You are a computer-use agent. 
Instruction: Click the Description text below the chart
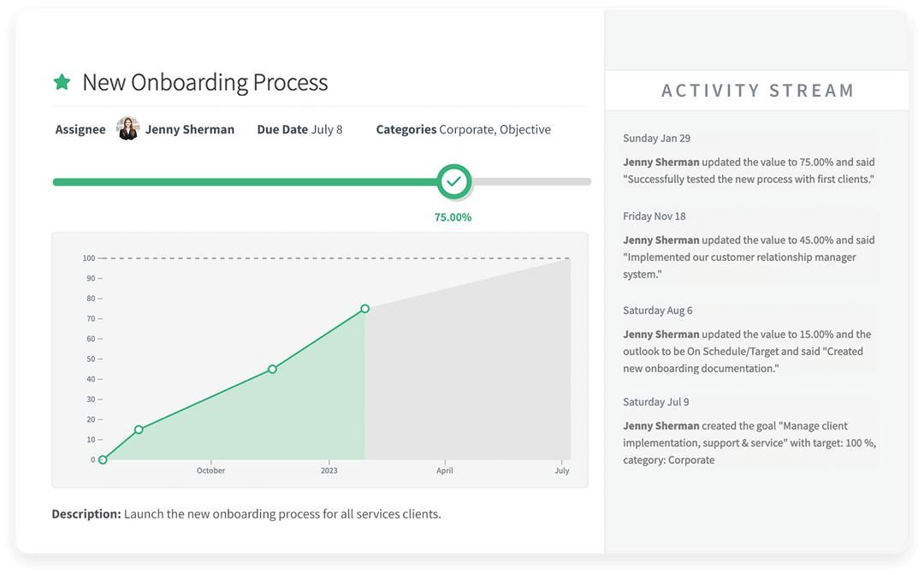pos(248,513)
